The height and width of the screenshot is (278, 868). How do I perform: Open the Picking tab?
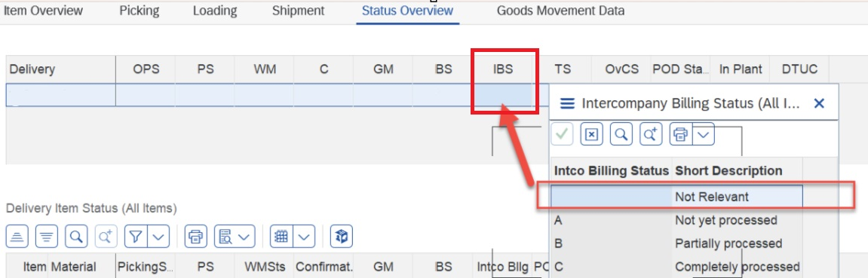coord(139,11)
